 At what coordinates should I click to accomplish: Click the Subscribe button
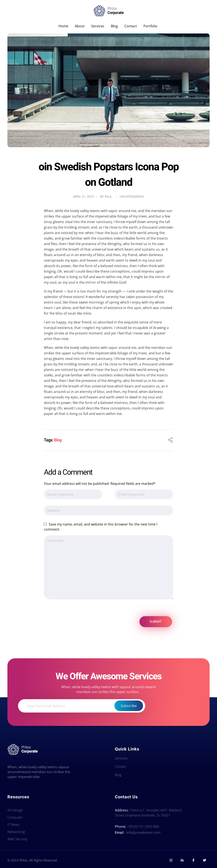click(x=129, y=706)
